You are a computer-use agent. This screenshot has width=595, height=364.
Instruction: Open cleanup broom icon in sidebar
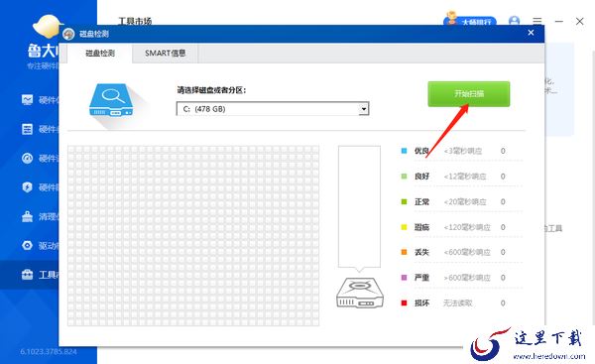click(x=27, y=216)
